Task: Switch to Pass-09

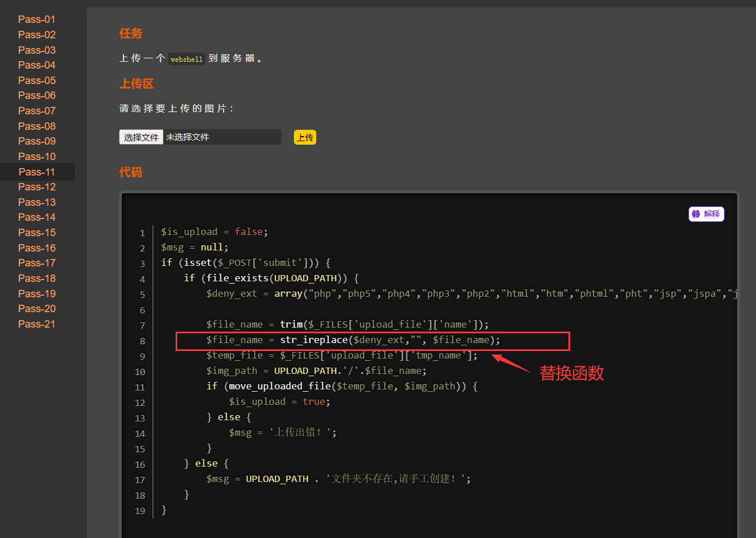Action: tap(37, 141)
